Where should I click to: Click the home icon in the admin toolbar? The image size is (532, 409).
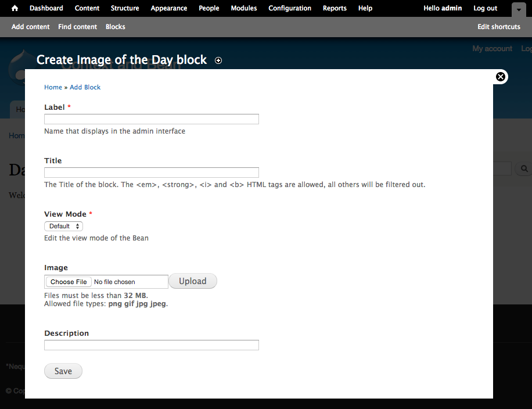pos(13,8)
